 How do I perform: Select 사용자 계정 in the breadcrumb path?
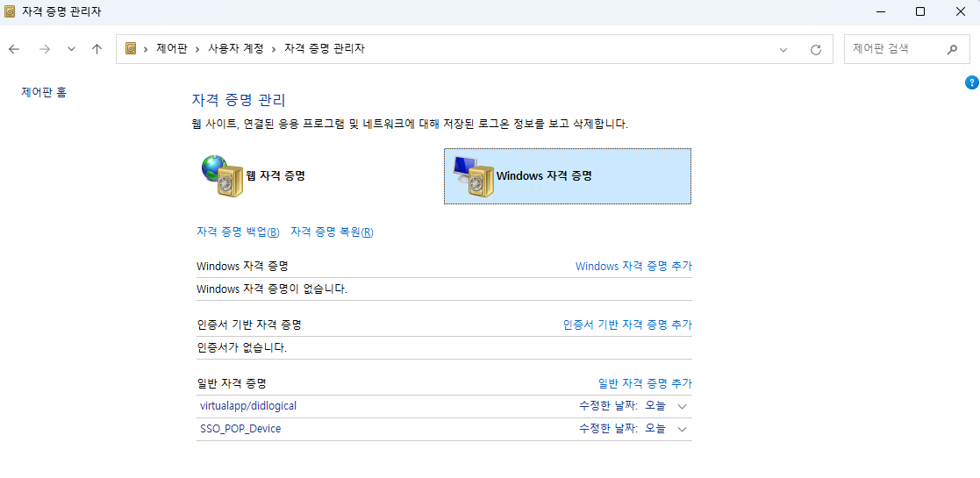[x=236, y=49]
